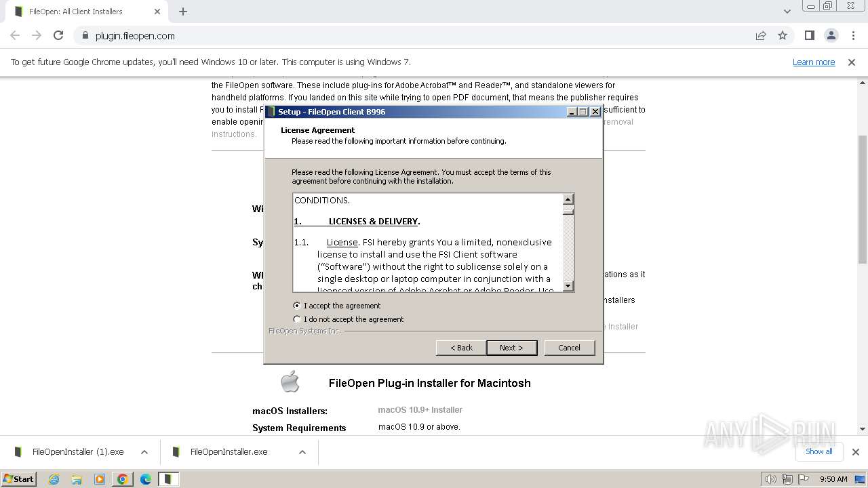Open 'Learn more' link in update notice

click(814, 62)
